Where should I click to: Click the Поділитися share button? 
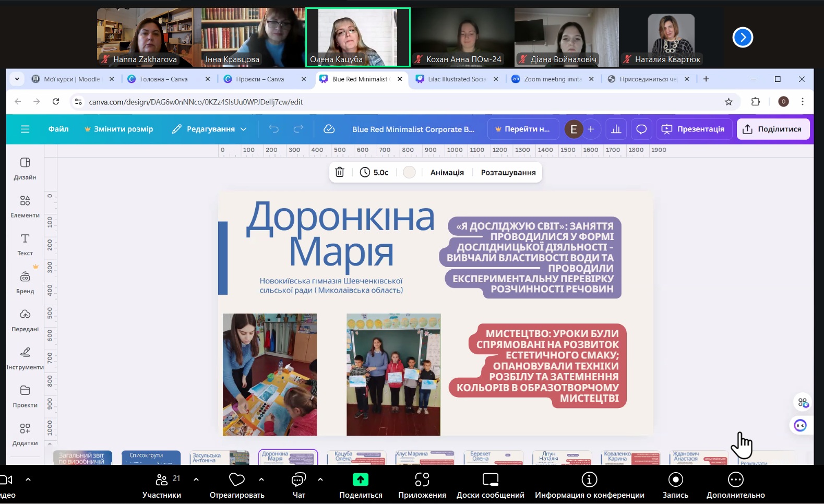pos(773,129)
